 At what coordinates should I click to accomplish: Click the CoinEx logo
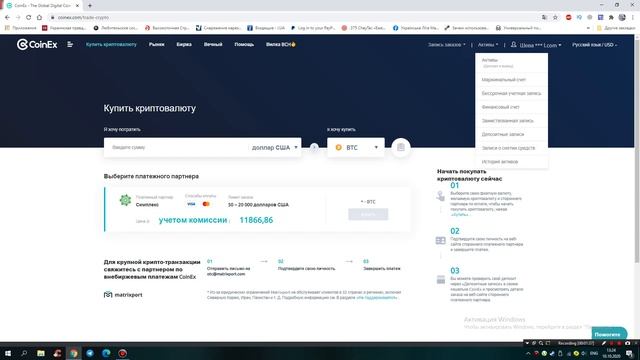(37, 44)
